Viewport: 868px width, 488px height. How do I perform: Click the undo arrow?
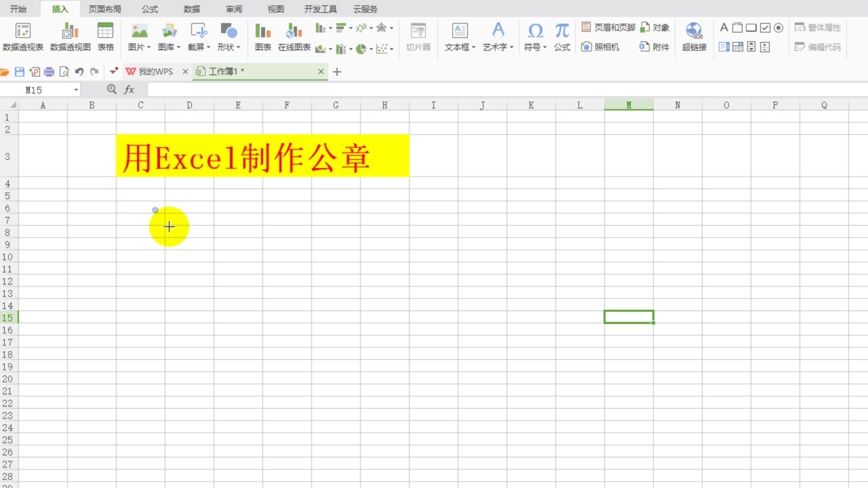click(79, 72)
